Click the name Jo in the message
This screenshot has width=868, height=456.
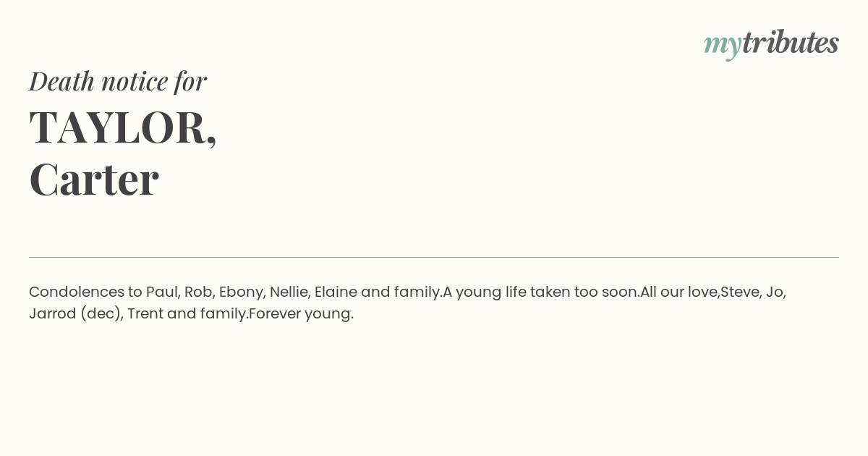click(774, 292)
